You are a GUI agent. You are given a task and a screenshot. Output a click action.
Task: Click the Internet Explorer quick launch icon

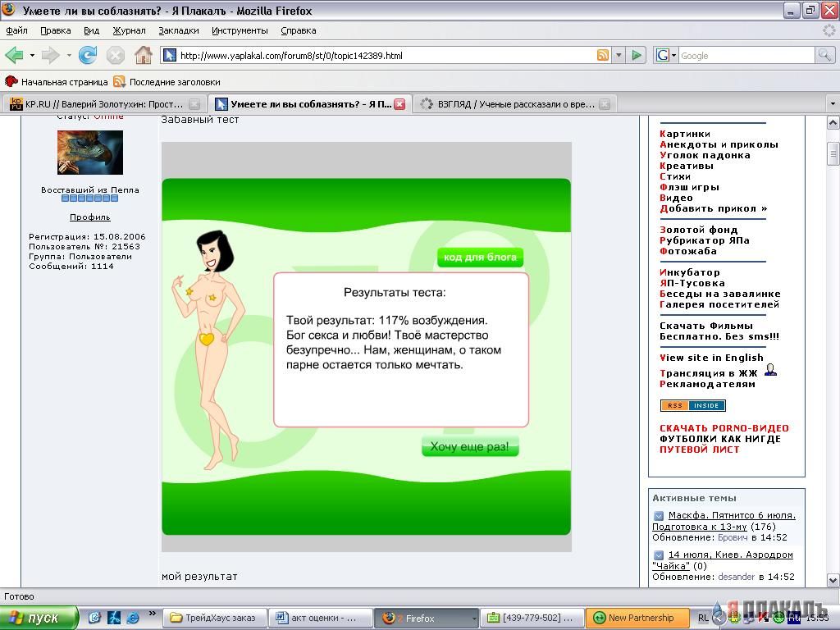133,618
